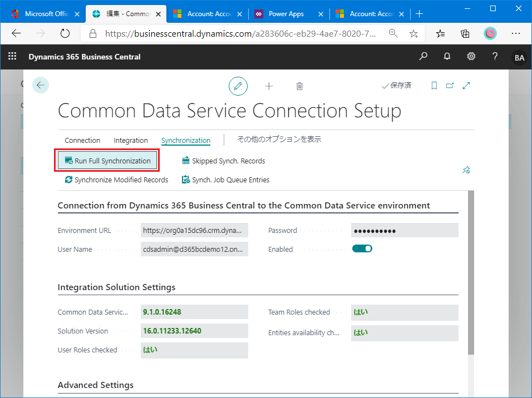Click the edit pencil icon
The image size is (532, 398).
[238, 86]
